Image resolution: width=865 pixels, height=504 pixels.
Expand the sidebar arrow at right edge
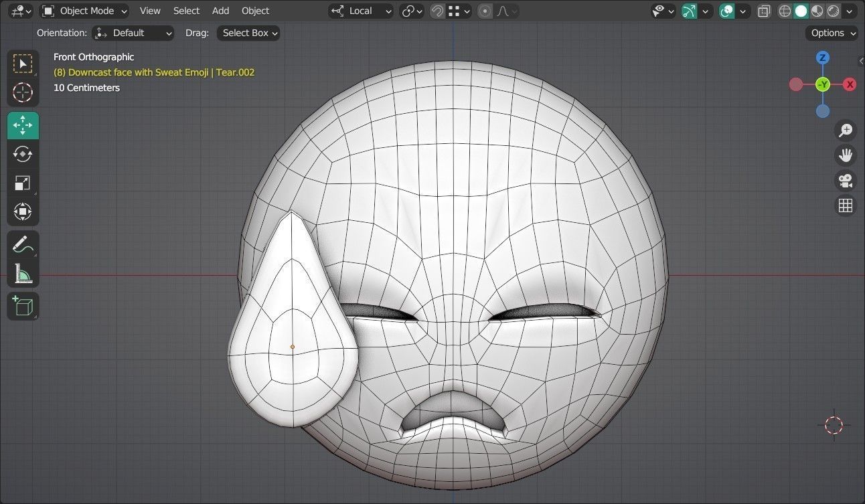(861, 61)
